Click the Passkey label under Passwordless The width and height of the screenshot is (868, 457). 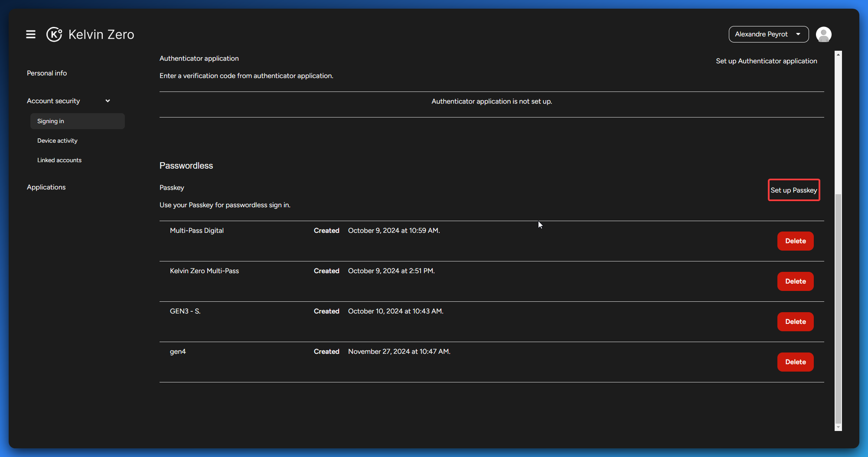click(172, 188)
